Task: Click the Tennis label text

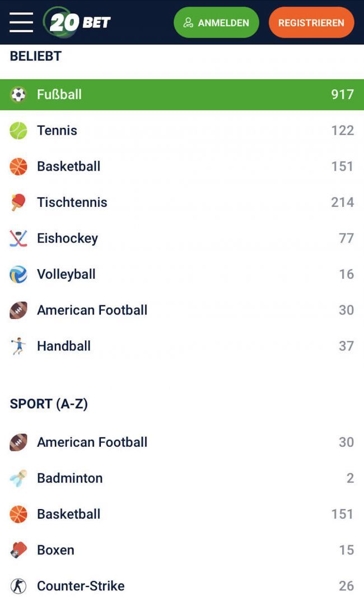Action: pyautogui.click(x=57, y=131)
